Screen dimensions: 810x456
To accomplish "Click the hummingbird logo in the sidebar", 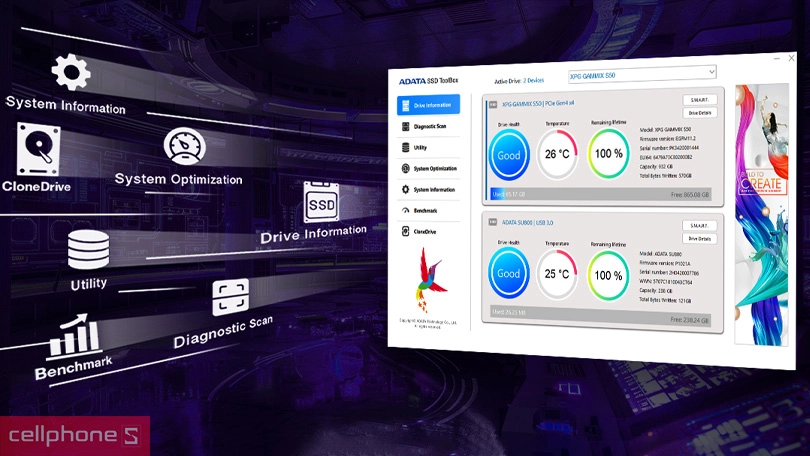I will (430, 280).
